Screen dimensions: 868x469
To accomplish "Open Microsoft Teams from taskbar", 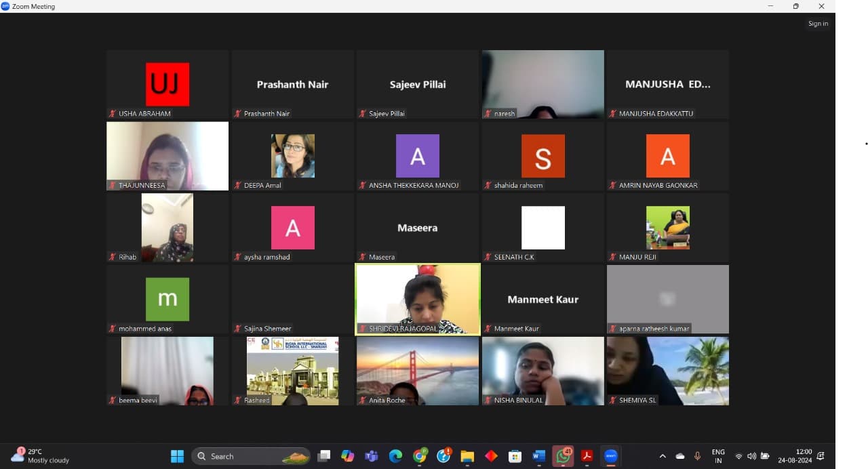I will click(372, 456).
